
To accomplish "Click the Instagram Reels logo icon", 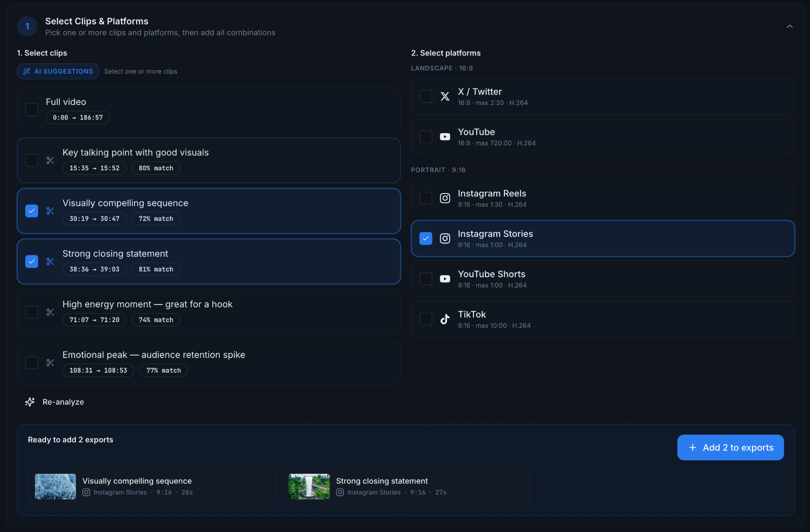I will 445,198.
